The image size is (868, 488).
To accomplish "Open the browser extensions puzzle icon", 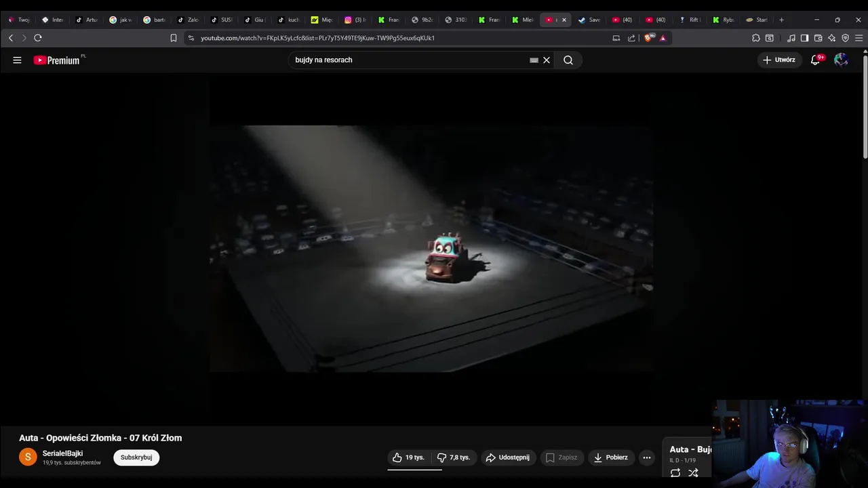I will tap(756, 38).
